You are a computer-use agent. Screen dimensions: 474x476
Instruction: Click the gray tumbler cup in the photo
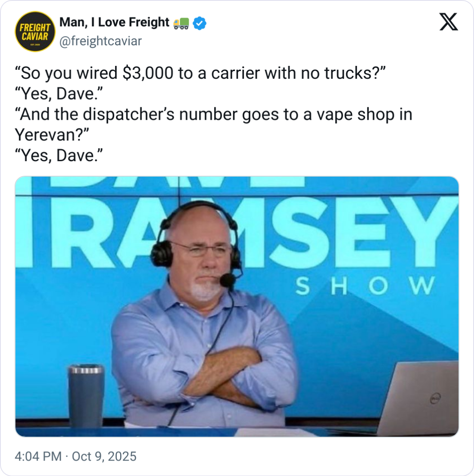click(86, 396)
